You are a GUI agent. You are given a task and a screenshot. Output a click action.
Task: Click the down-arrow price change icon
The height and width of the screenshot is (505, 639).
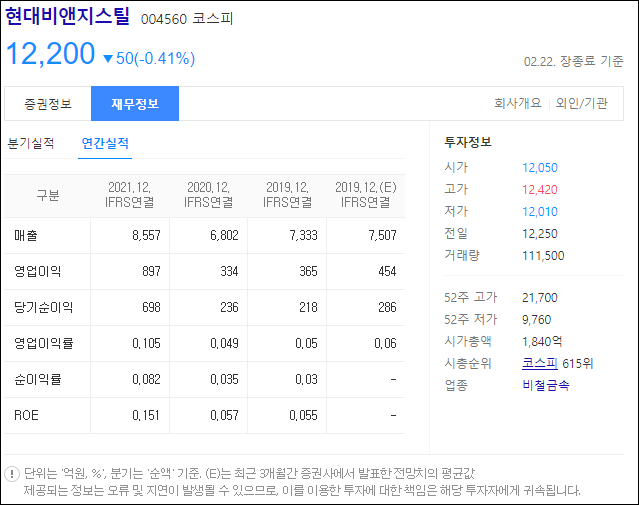[108, 59]
